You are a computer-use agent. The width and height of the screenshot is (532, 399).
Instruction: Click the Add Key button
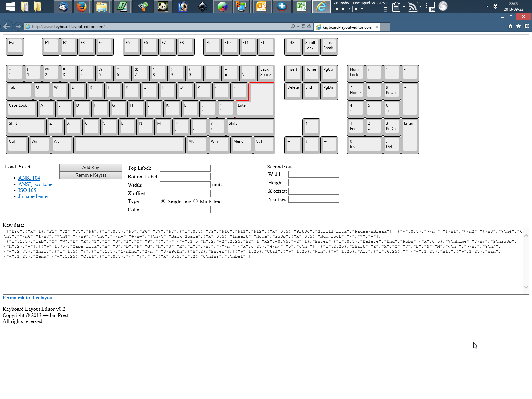coord(90,167)
